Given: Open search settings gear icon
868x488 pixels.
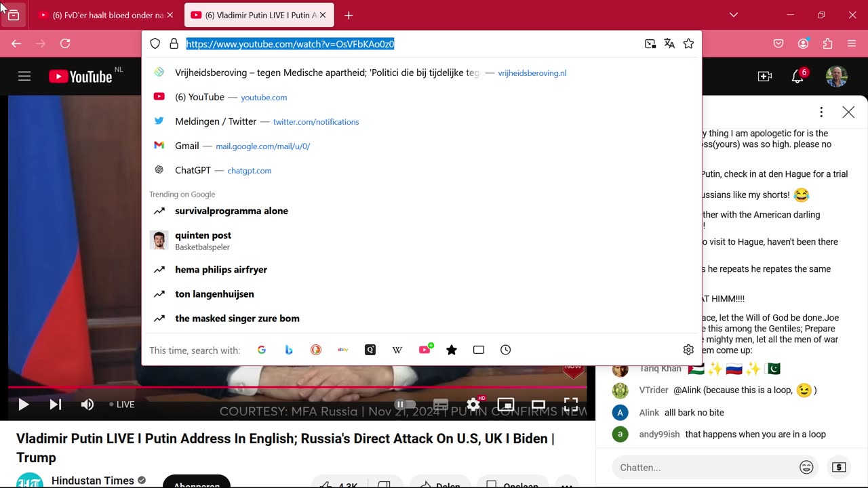Looking at the screenshot, I should (688, 350).
